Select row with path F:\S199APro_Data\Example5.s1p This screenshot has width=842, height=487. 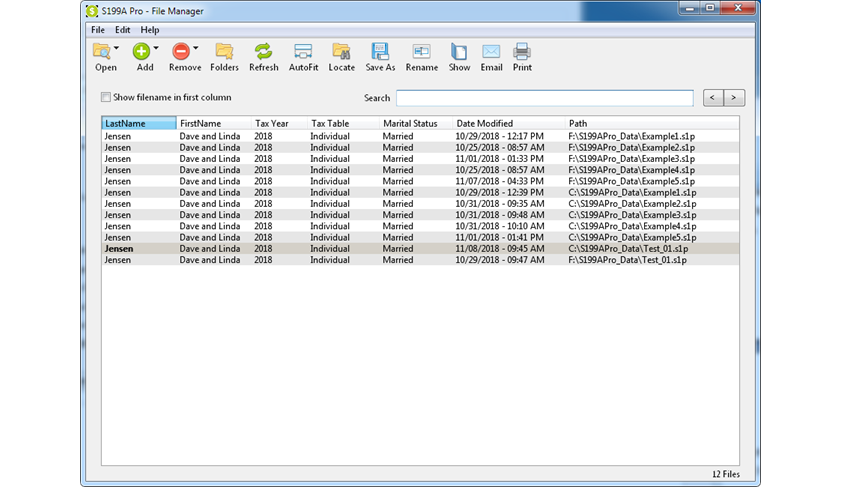420,181
